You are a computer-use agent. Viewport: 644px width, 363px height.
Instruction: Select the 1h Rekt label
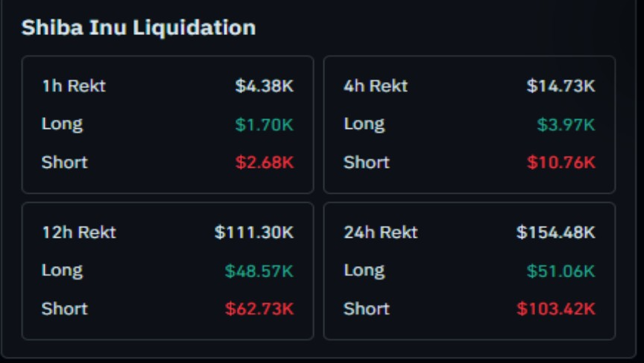click(74, 86)
